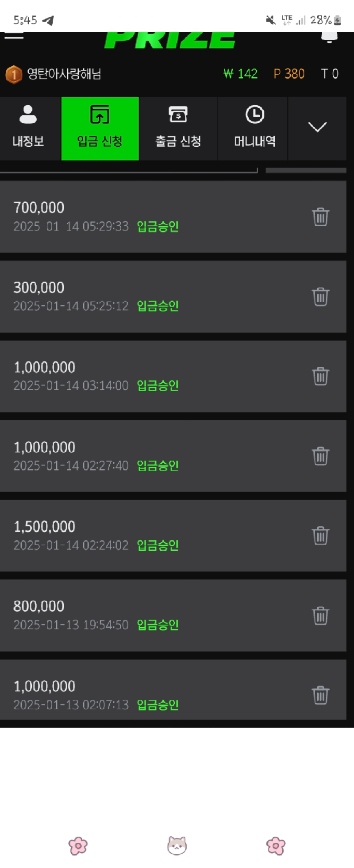Select the 입금 신청 tab

tap(100, 128)
